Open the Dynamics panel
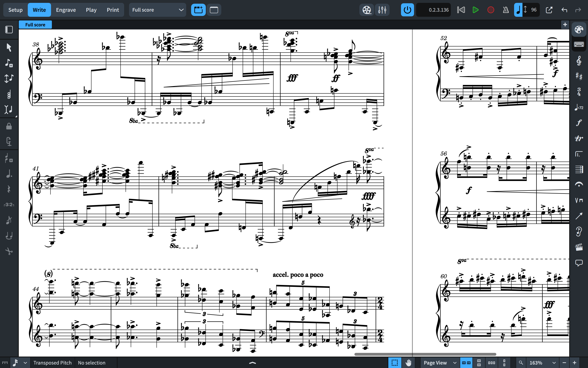 (x=579, y=123)
